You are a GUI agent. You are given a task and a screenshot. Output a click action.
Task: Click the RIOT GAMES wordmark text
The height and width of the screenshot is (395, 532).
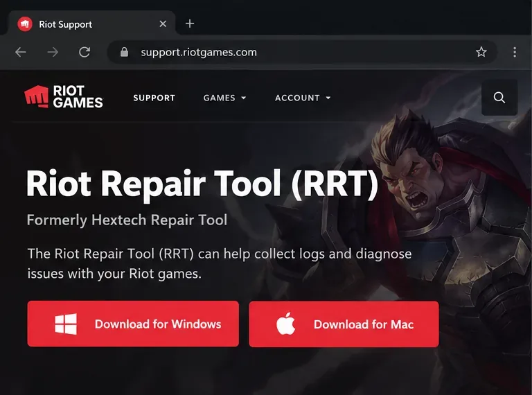(x=78, y=97)
